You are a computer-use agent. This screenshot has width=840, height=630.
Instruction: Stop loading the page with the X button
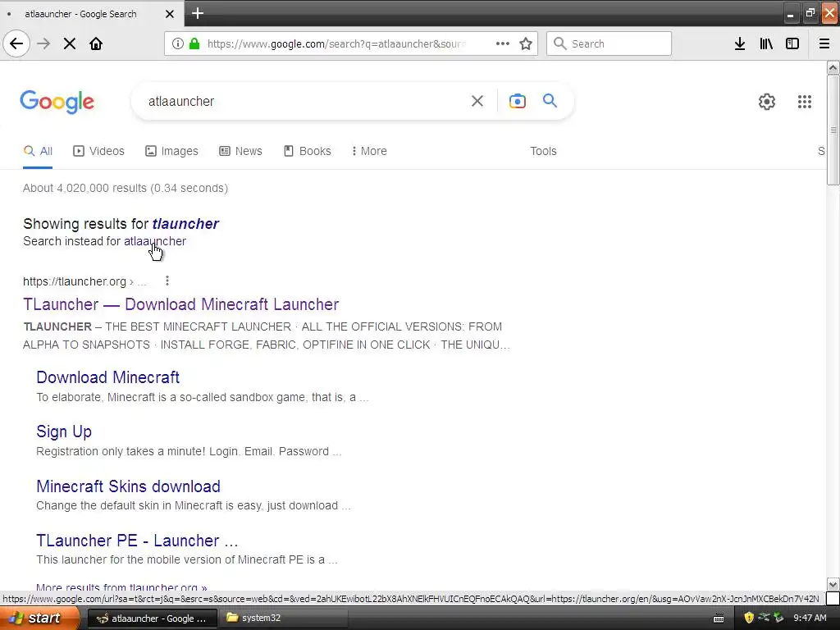click(70, 43)
